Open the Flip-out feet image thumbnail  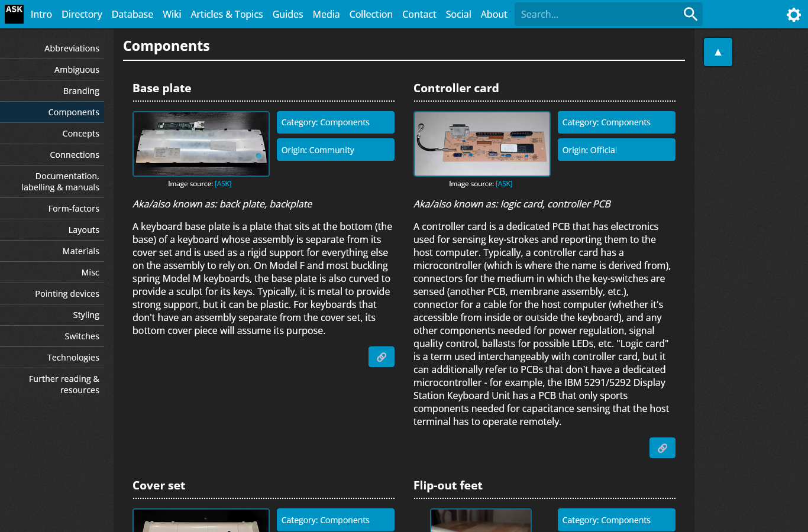click(x=481, y=520)
